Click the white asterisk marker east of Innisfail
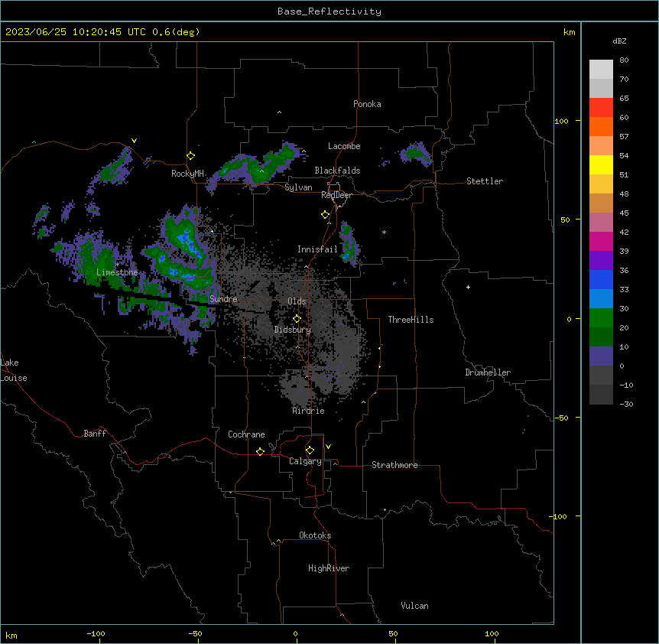Viewport: 659px width, 644px height. coord(384,232)
